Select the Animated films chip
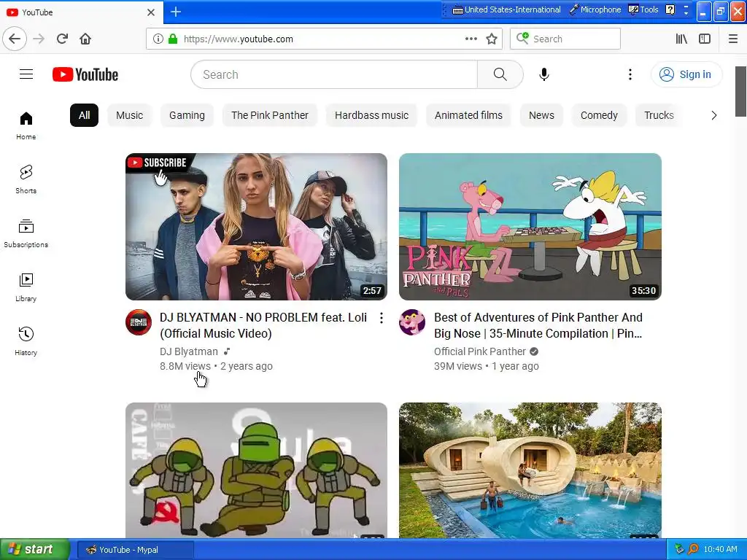This screenshot has height=560, width=747. [x=468, y=115]
